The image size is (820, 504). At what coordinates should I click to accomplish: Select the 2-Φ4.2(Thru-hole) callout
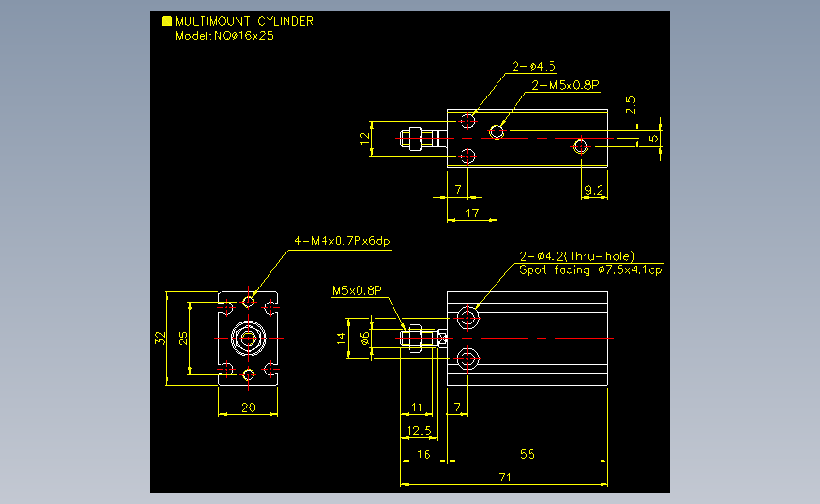pos(577,256)
